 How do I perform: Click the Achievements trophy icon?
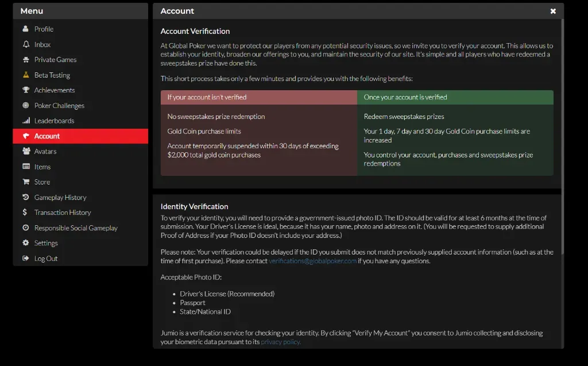click(25, 90)
